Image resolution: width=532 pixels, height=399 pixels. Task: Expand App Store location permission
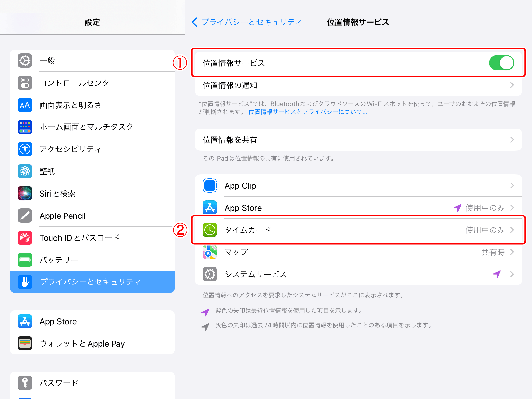pyautogui.click(x=357, y=208)
